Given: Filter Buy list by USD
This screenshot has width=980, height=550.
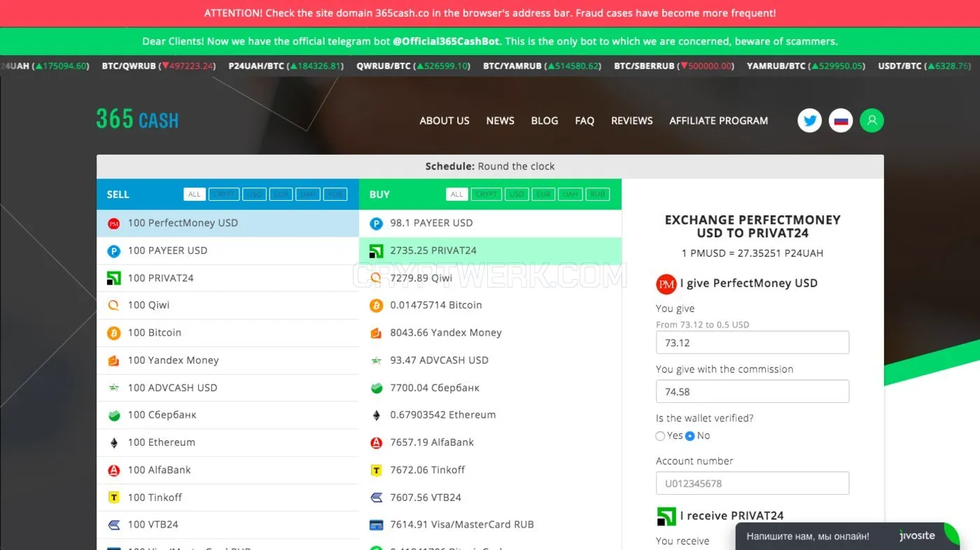Looking at the screenshot, I should click(x=517, y=194).
